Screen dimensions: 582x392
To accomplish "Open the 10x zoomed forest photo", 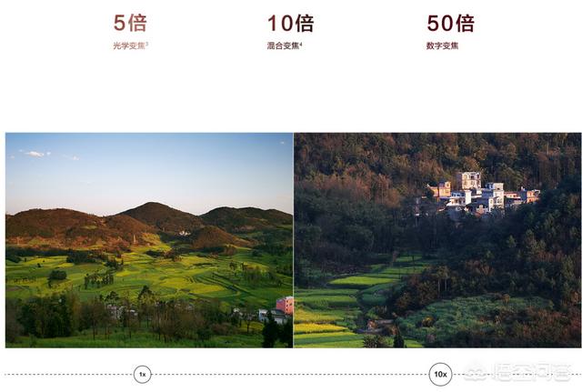I will tap(437, 240).
